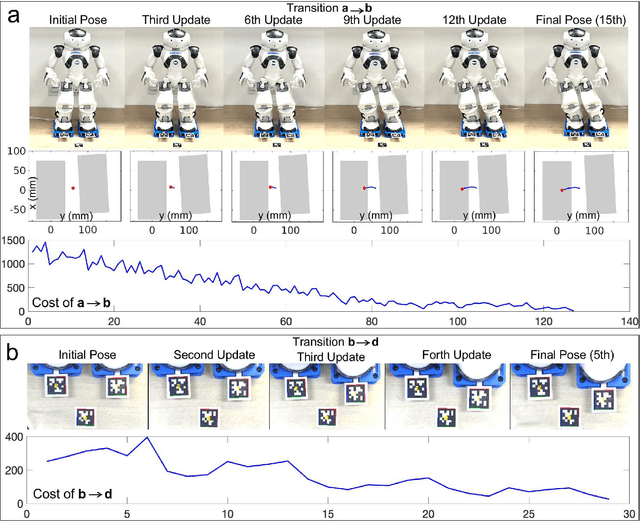This screenshot has height=521, width=640.
Task: Click the footprint plot under Initial Pose
Action: [x=75, y=186]
